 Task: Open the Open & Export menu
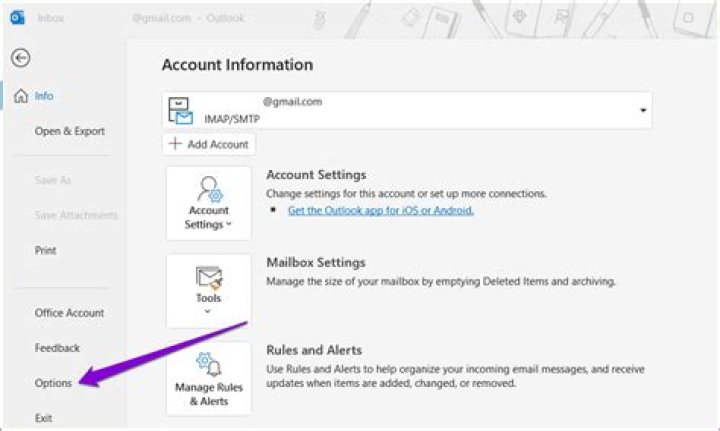point(70,131)
